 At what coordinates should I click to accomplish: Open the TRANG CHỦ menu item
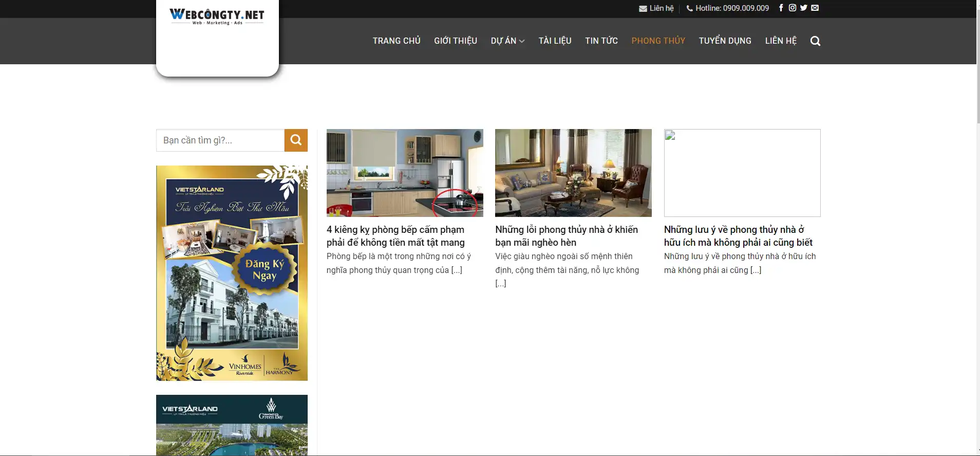pyautogui.click(x=396, y=41)
